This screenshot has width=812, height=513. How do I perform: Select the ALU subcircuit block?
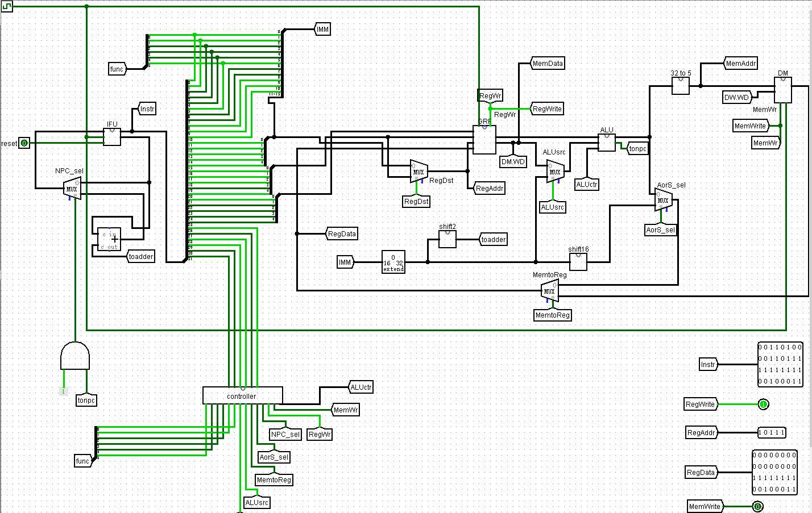tap(607, 143)
